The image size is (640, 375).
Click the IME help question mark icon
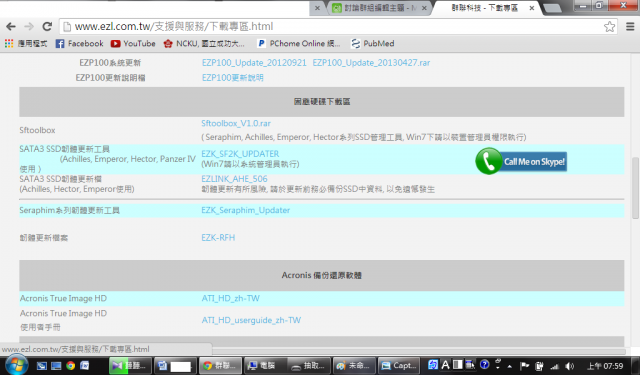click(x=484, y=364)
